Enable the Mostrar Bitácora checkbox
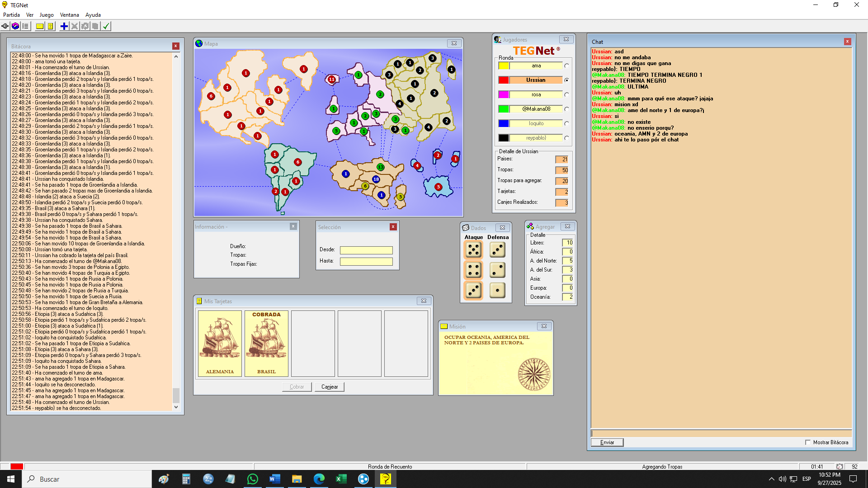 [808, 442]
